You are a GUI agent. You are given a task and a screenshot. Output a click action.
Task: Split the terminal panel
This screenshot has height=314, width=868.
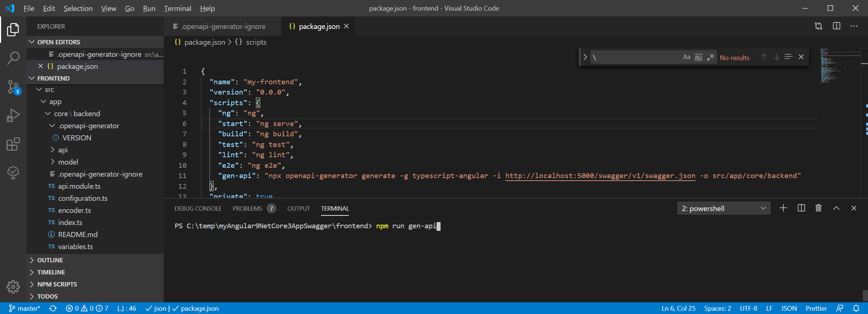(801, 208)
